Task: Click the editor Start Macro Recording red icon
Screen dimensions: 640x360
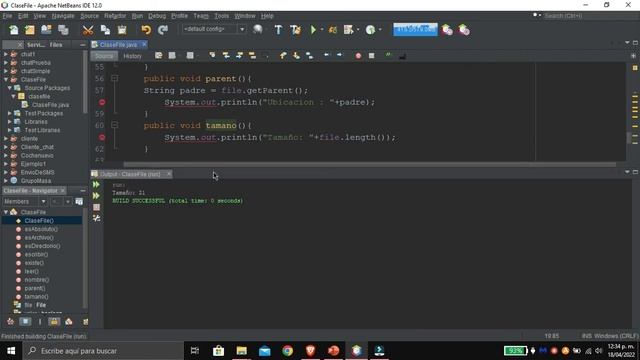Action: coord(358,56)
